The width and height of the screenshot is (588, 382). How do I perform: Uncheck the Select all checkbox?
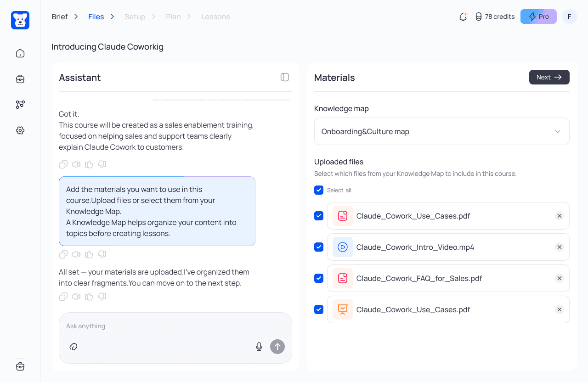319,190
